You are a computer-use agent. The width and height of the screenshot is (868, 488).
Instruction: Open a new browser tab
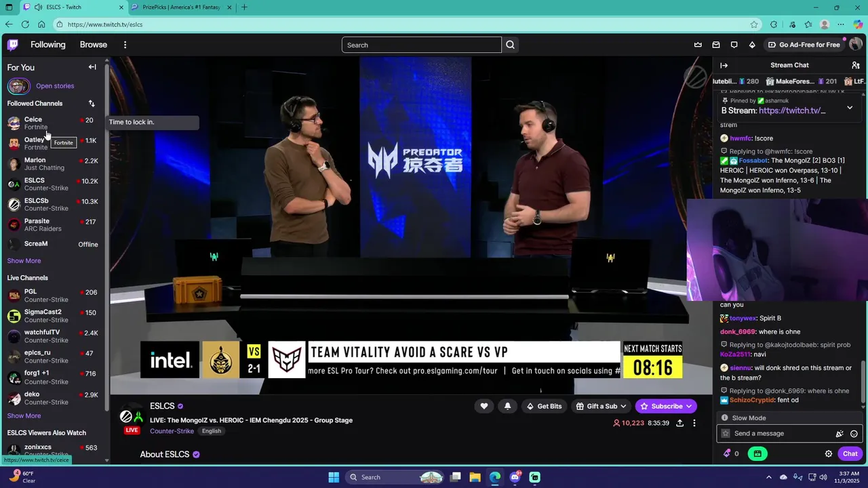244,7
